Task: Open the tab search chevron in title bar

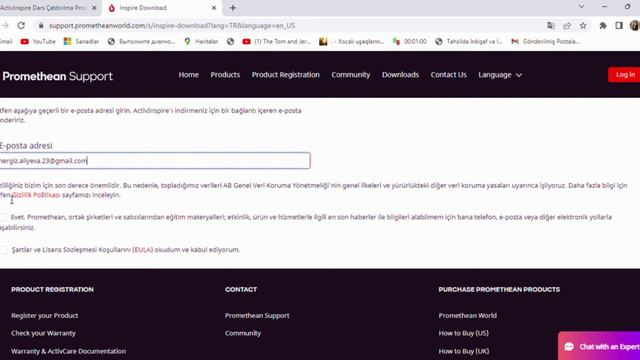Action: point(581,7)
